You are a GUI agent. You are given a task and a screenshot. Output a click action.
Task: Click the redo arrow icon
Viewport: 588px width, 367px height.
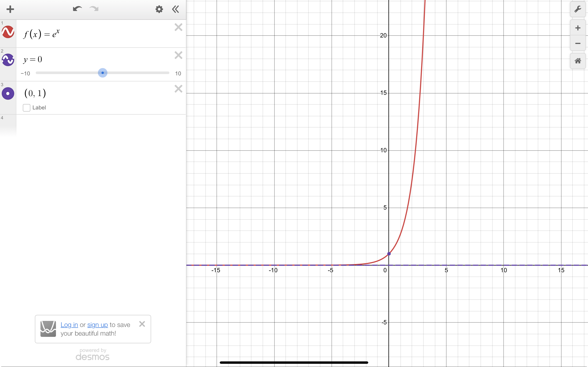(x=94, y=9)
